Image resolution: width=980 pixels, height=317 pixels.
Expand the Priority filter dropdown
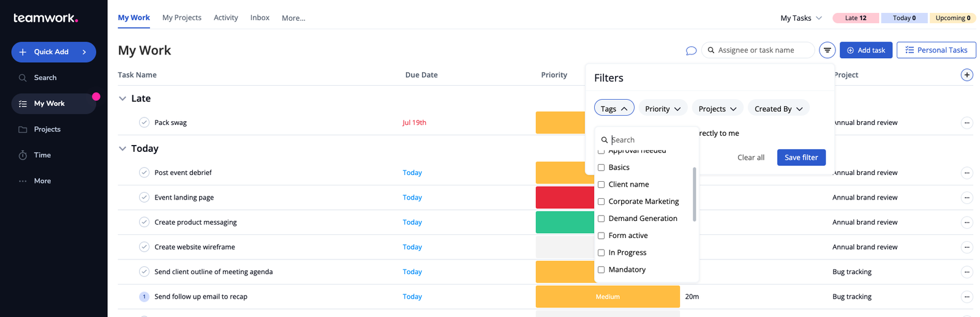pyautogui.click(x=663, y=109)
